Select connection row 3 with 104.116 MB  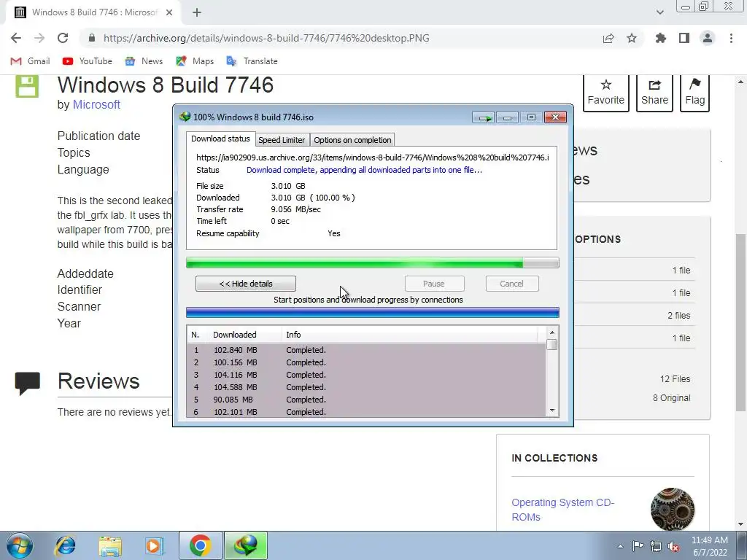(366, 375)
